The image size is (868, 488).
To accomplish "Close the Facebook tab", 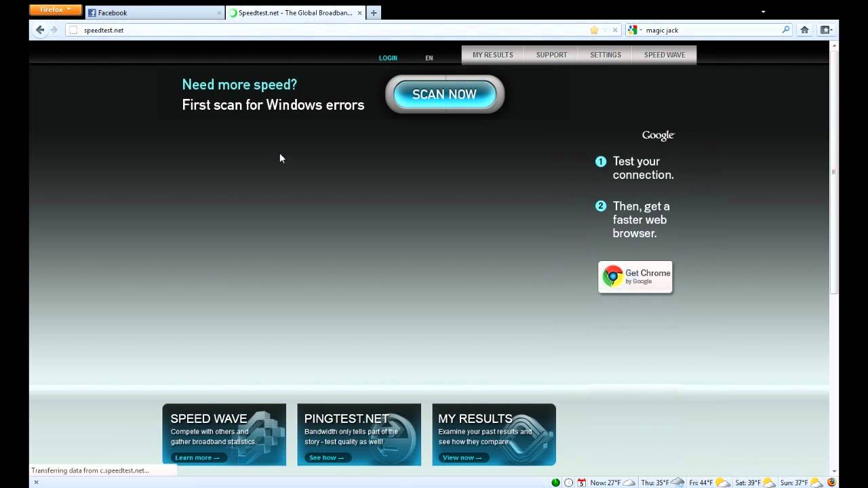I will pos(218,13).
